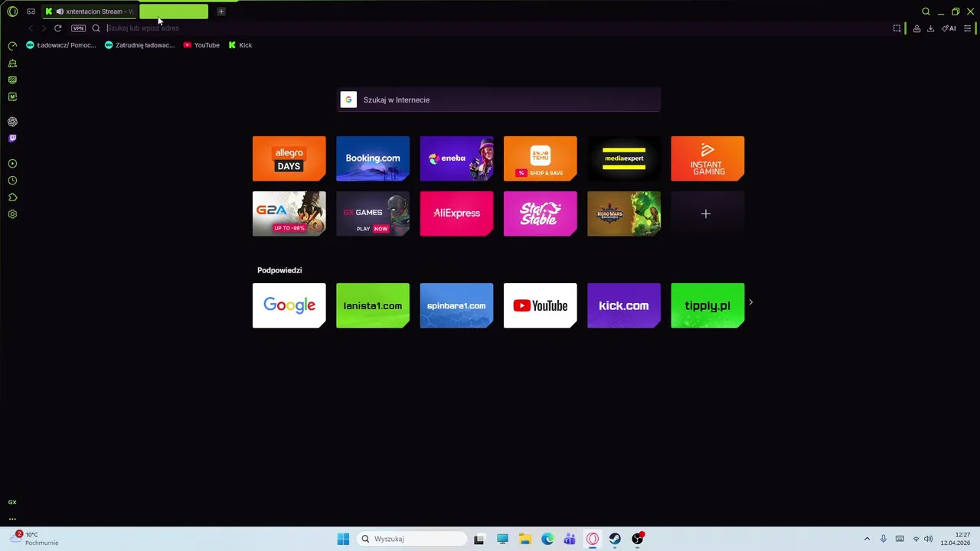The image size is (980, 551).
Task: Open the Booking.com speed dial tile
Action: pyautogui.click(x=373, y=158)
